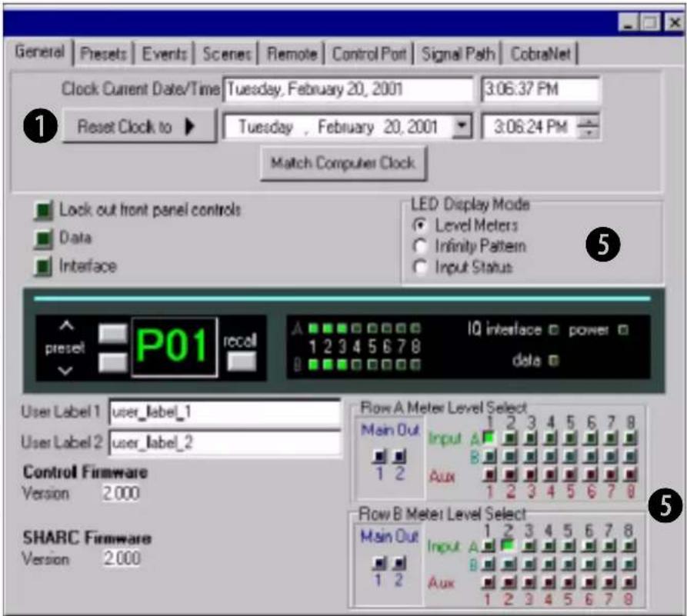Toggle the Data indicator checkbox
The width and height of the screenshot is (687, 616).
[x=43, y=238]
